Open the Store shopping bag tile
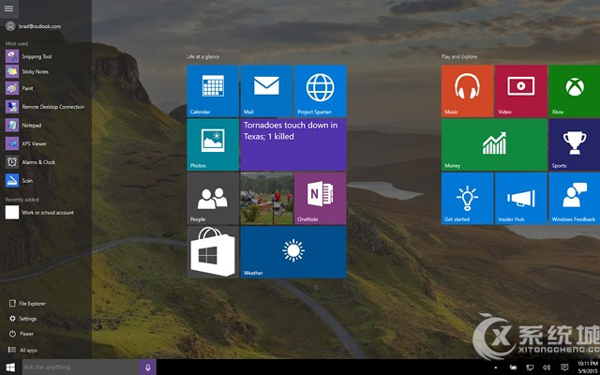This screenshot has height=375, width=600. tap(213, 252)
